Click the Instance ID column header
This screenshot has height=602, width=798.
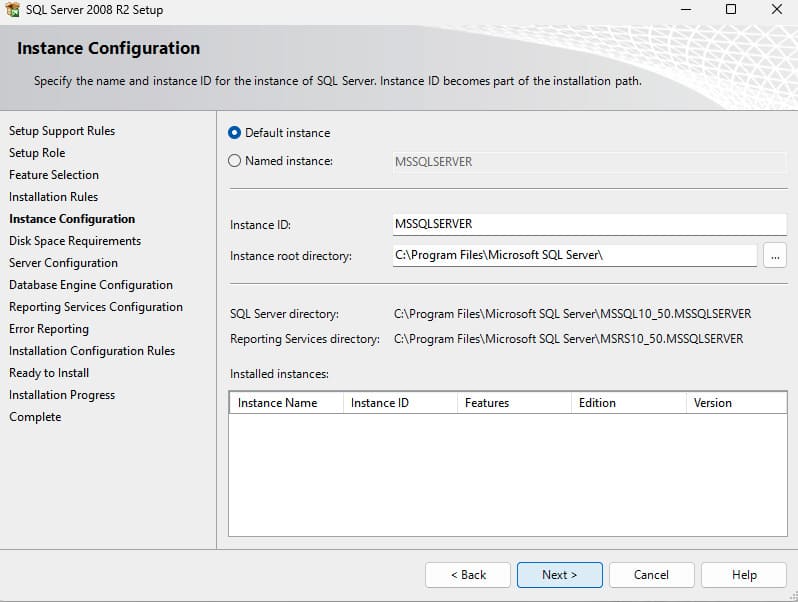[401, 403]
